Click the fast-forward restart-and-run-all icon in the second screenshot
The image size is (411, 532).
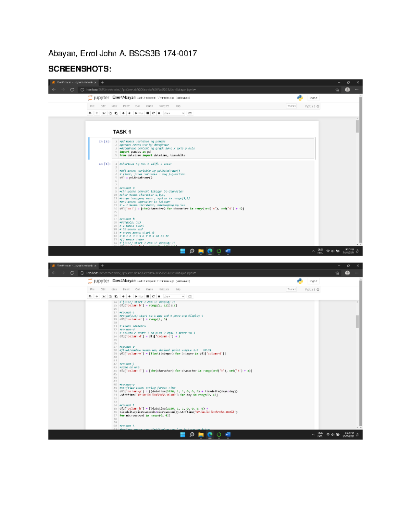click(159, 296)
